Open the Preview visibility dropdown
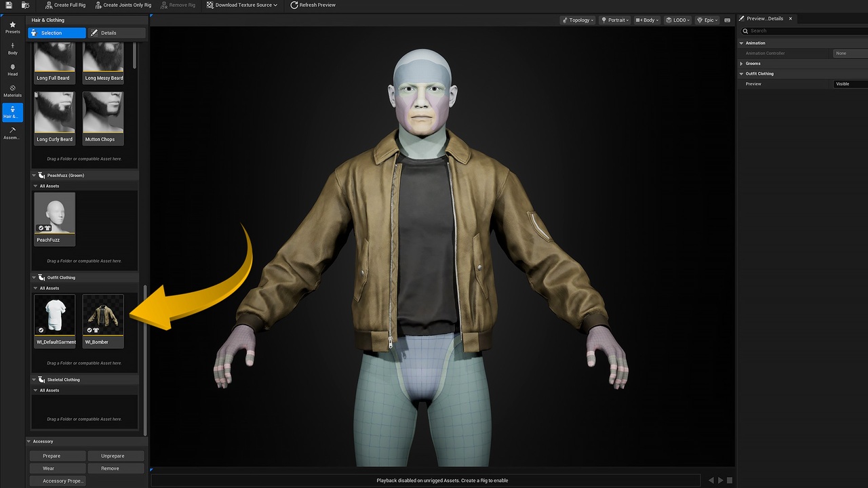This screenshot has width=868, height=488. [x=851, y=84]
